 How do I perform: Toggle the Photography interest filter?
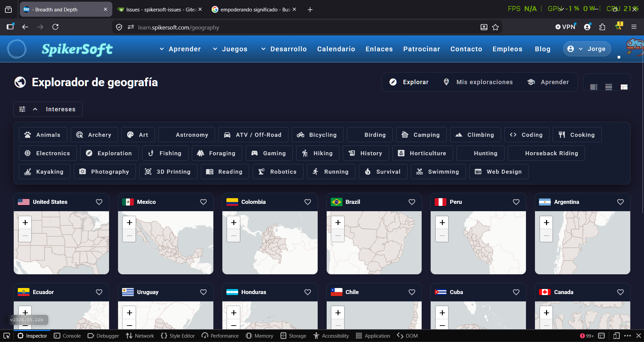[x=105, y=172]
